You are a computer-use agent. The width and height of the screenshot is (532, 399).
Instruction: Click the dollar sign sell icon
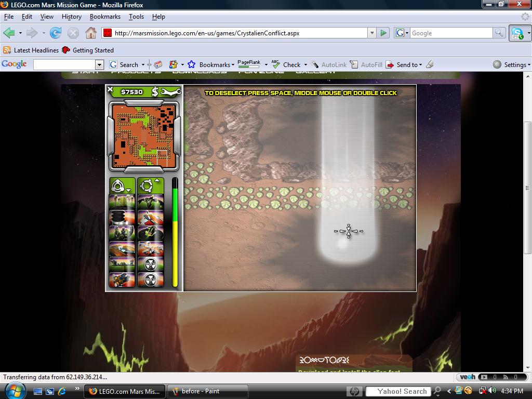click(x=155, y=91)
